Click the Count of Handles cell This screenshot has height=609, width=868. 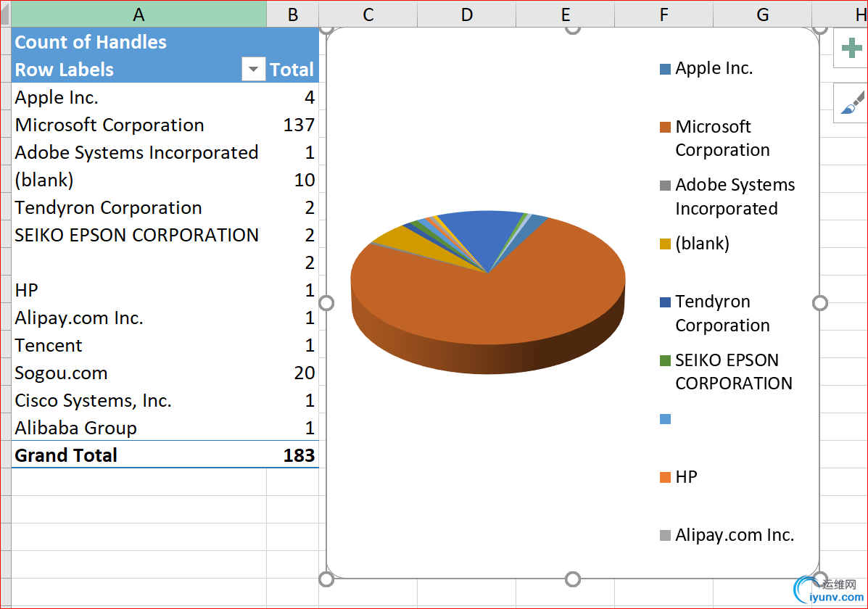139,42
